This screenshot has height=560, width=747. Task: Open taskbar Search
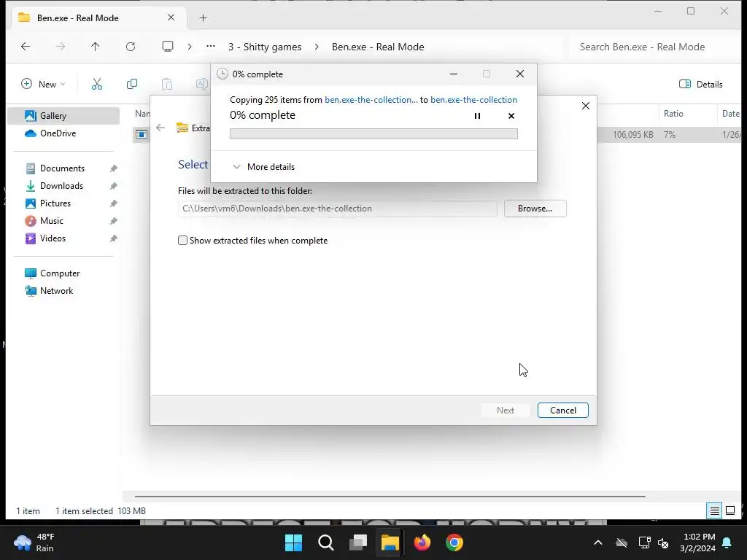click(x=326, y=542)
